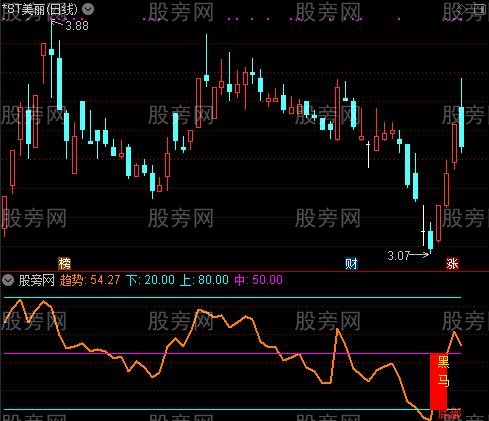Click the 3.07 low price label
The height and width of the screenshot is (421, 489).
coord(399,256)
